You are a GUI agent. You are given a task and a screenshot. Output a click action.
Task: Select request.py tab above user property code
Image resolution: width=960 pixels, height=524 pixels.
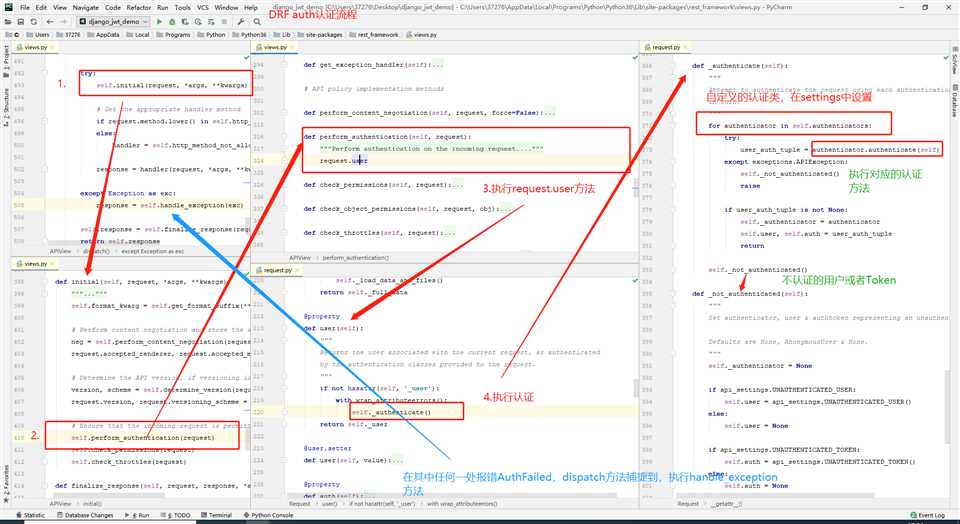278,270
